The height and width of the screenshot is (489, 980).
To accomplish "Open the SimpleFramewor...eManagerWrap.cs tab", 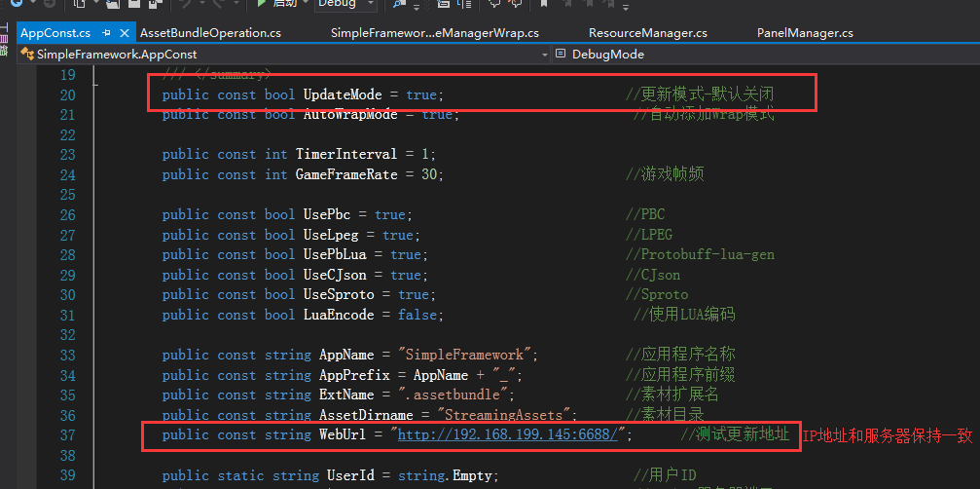I will (434, 32).
